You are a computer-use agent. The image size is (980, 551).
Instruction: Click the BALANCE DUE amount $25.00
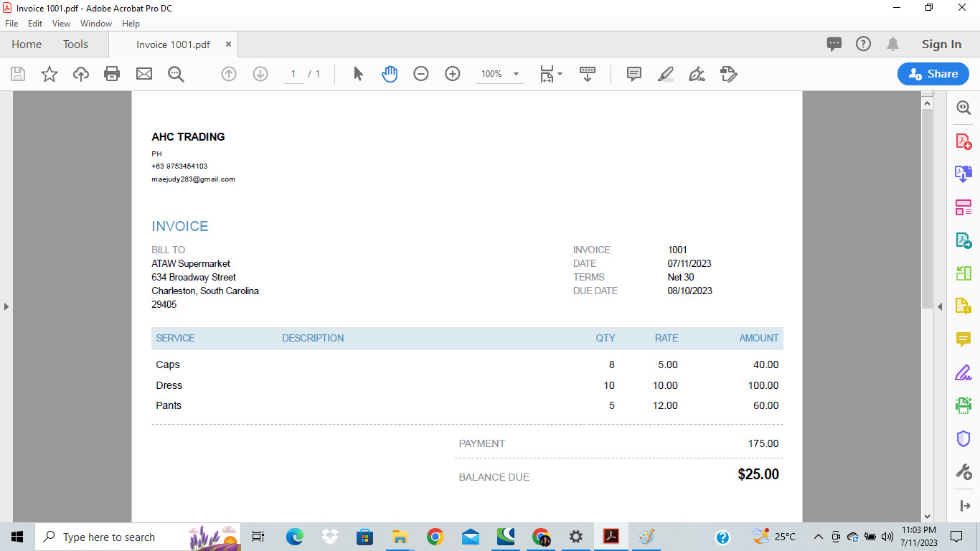tap(758, 474)
